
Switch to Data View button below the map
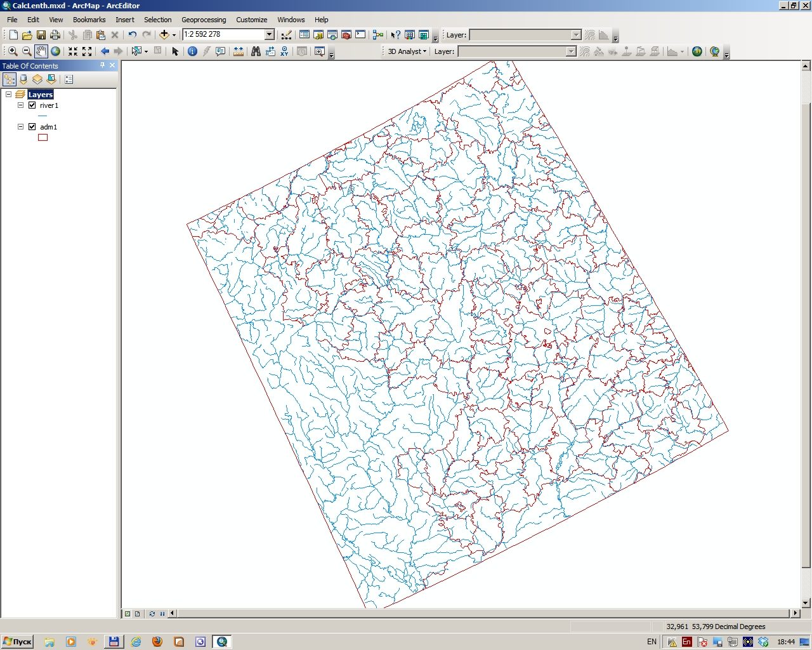(128, 614)
